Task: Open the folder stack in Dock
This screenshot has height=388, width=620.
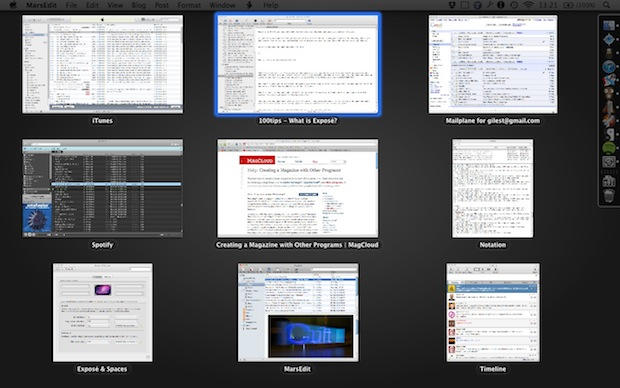Action: pyautogui.click(x=609, y=181)
